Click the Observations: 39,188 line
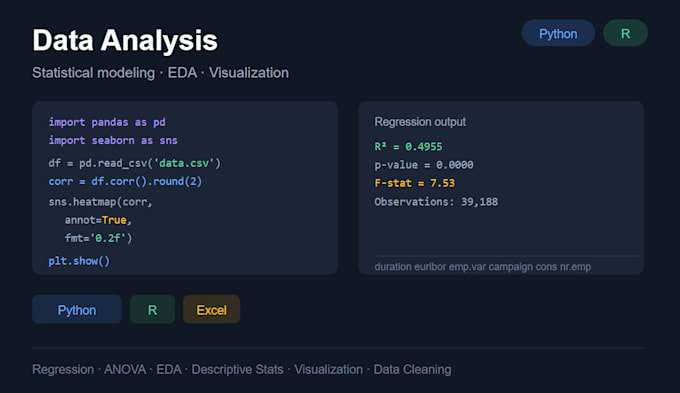 point(436,202)
